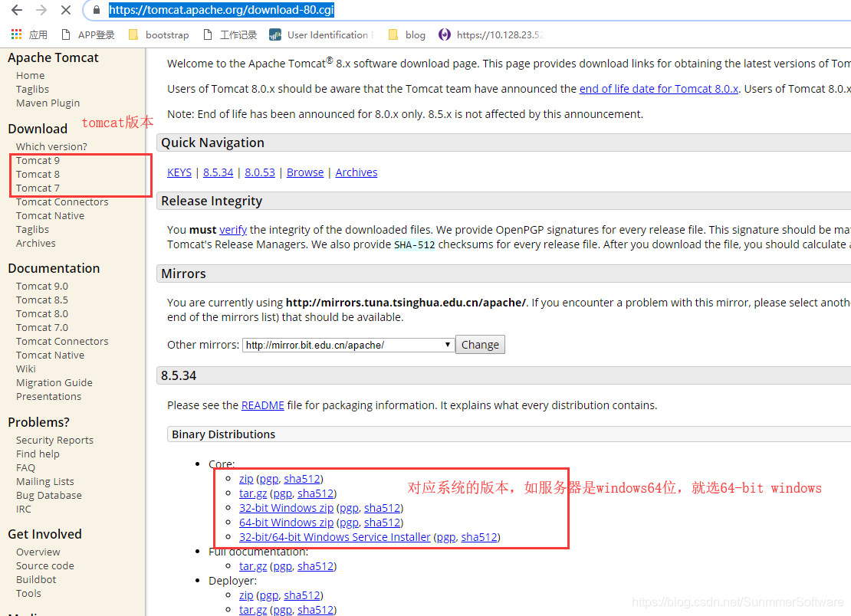Go to Tomcat 7 download page

coord(38,188)
